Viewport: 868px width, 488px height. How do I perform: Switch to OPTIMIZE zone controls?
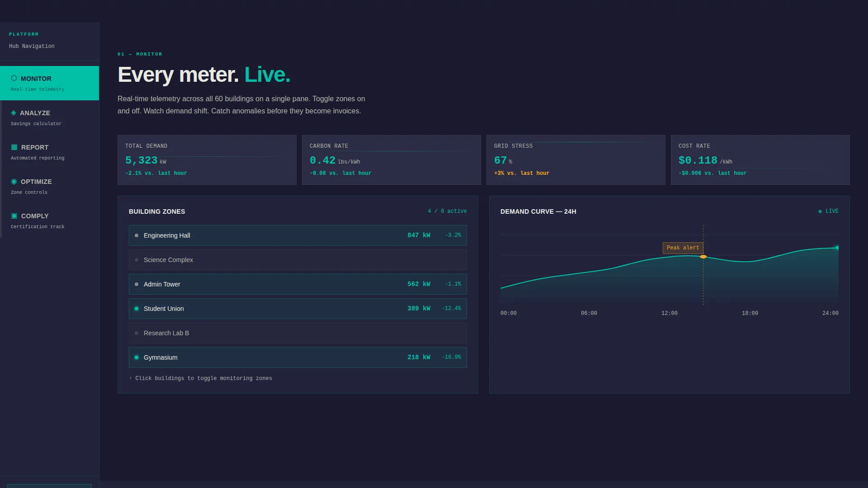pyautogui.click(x=49, y=186)
